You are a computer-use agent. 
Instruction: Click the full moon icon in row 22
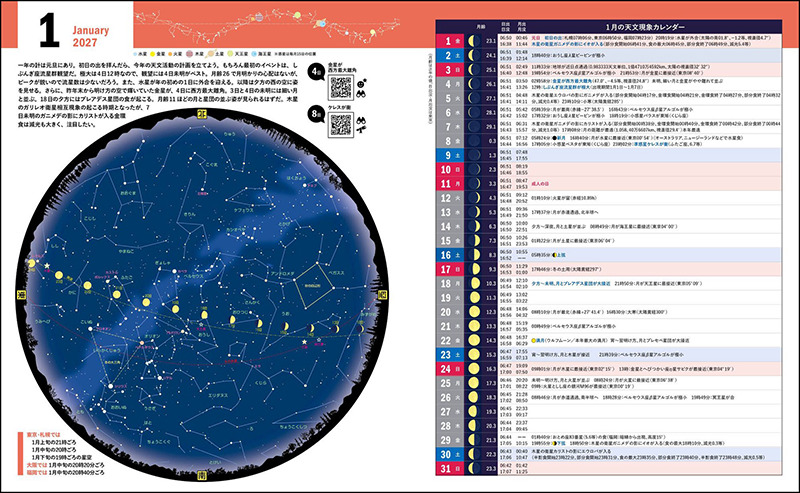tap(474, 340)
